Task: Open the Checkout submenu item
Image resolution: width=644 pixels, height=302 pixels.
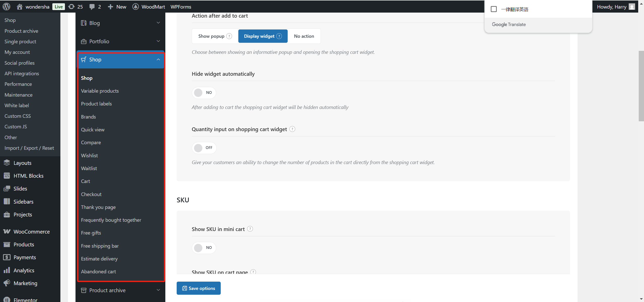Action: (91, 194)
